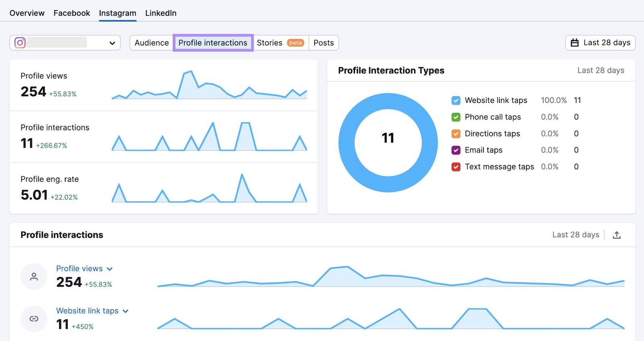
Task: Click the Profile eng. rate sparkline chart
Action: click(x=209, y=189)
